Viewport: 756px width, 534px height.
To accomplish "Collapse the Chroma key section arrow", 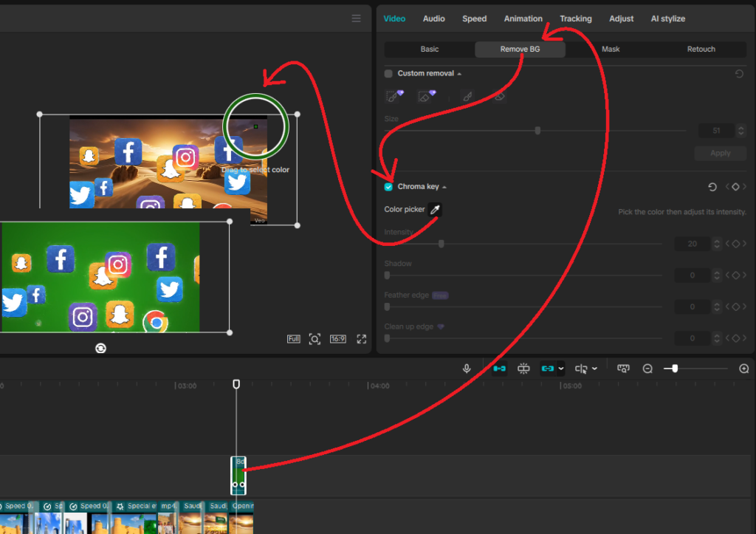I will pyautogui.click(x=444, y=188).
